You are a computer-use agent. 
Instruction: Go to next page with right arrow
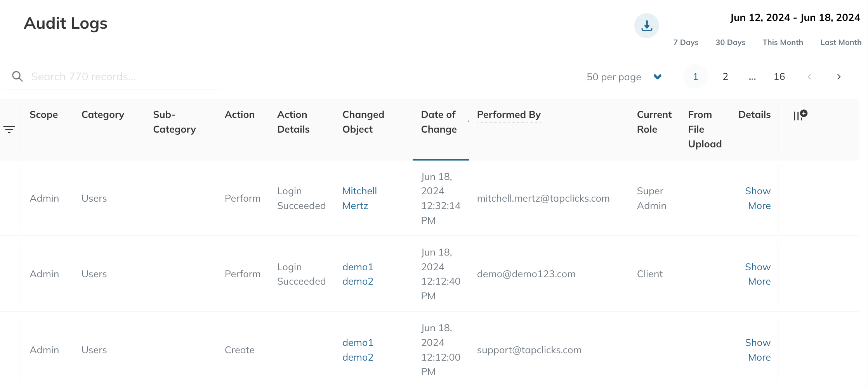tap(838, 76)
